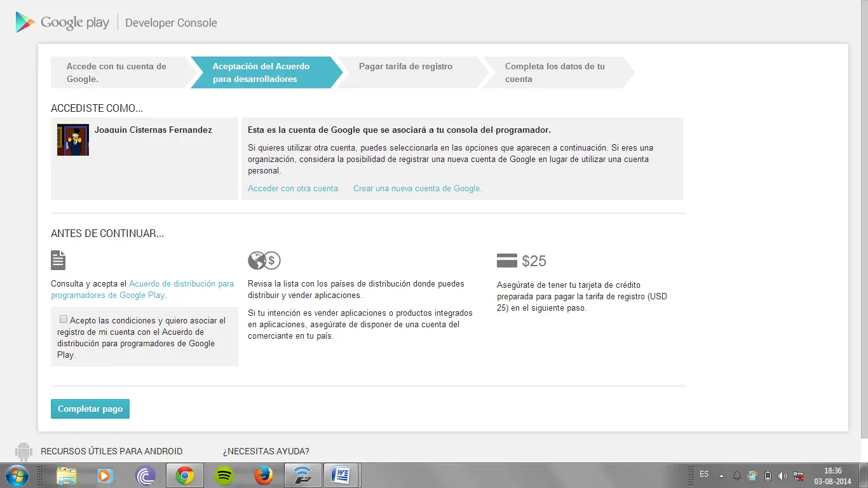Check the 'Acepto las condiciones' checkbox

(x=64, y=319)
